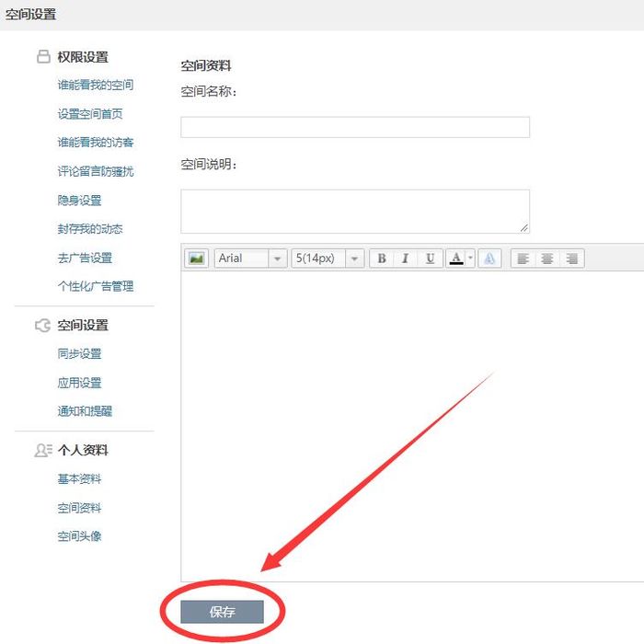The image size is (644, 644).
Task: Focus the 空间名称 input field
Action: coord(355,127)
